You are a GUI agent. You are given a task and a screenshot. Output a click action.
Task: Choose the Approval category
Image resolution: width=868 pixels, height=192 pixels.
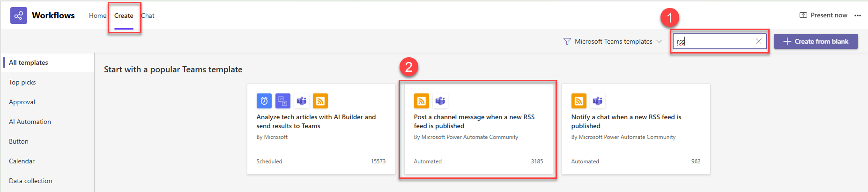click(22, 102)
